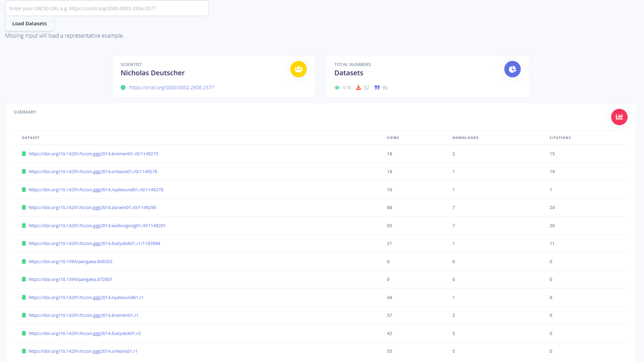Click the blue quotation citations icon

[x=377, y=88]
